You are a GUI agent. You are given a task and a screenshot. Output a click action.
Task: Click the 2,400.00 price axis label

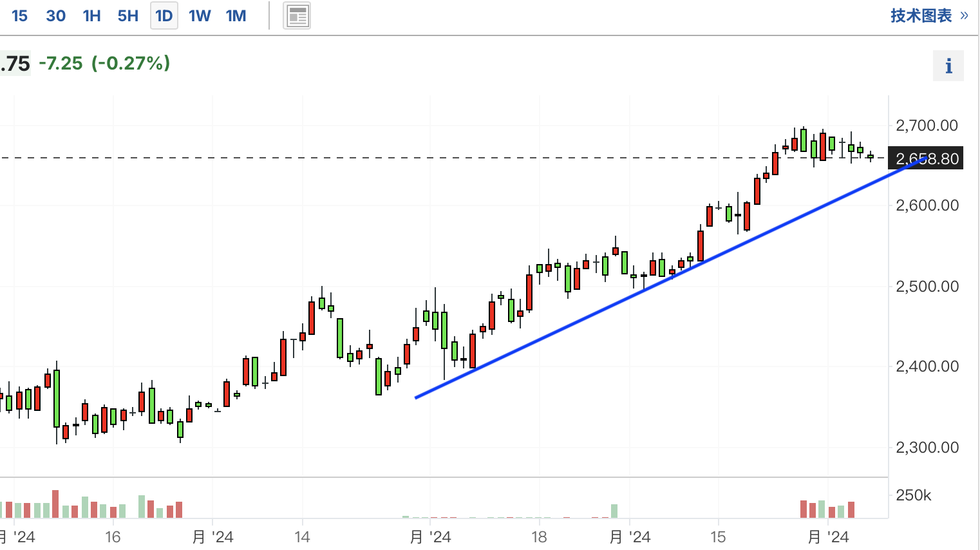tap(927, 366)
